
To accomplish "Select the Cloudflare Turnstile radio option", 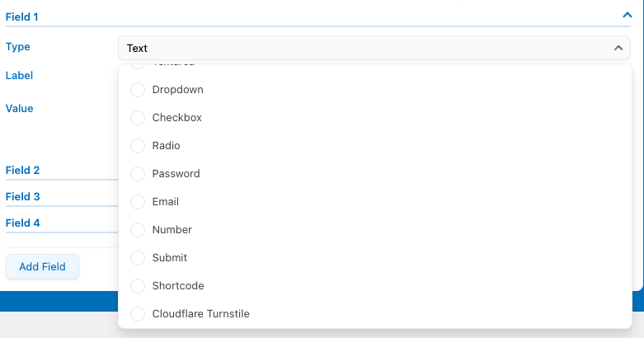I will [138, 314].
